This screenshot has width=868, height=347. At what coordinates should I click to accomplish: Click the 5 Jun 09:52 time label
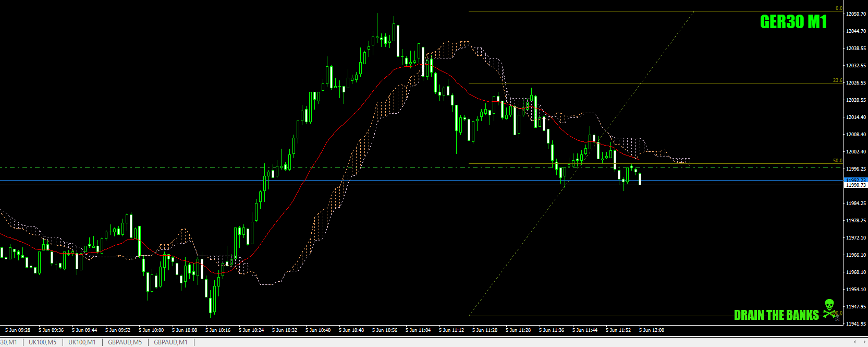118,330
